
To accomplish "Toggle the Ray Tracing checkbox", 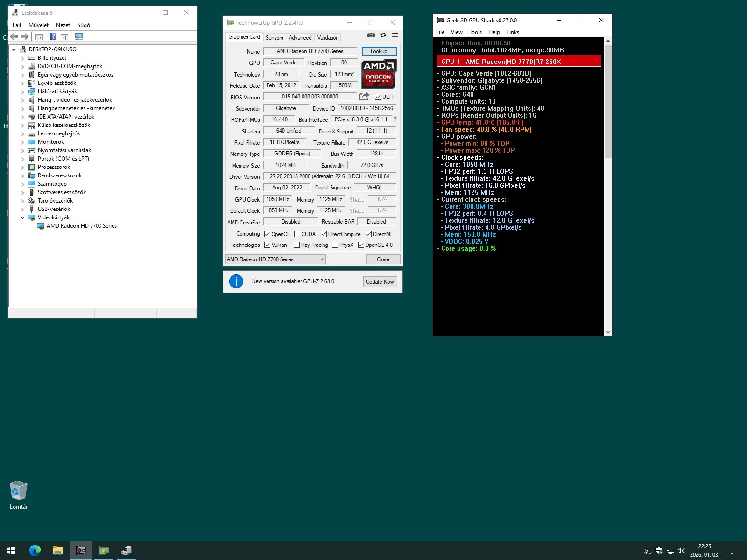I will point(296,245).
